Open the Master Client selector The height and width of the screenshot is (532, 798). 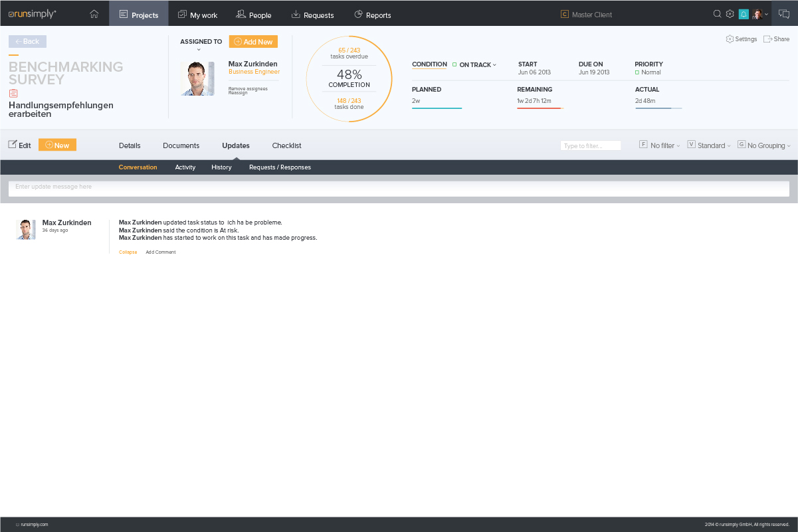pyautogui.click(x=586, y=15)
